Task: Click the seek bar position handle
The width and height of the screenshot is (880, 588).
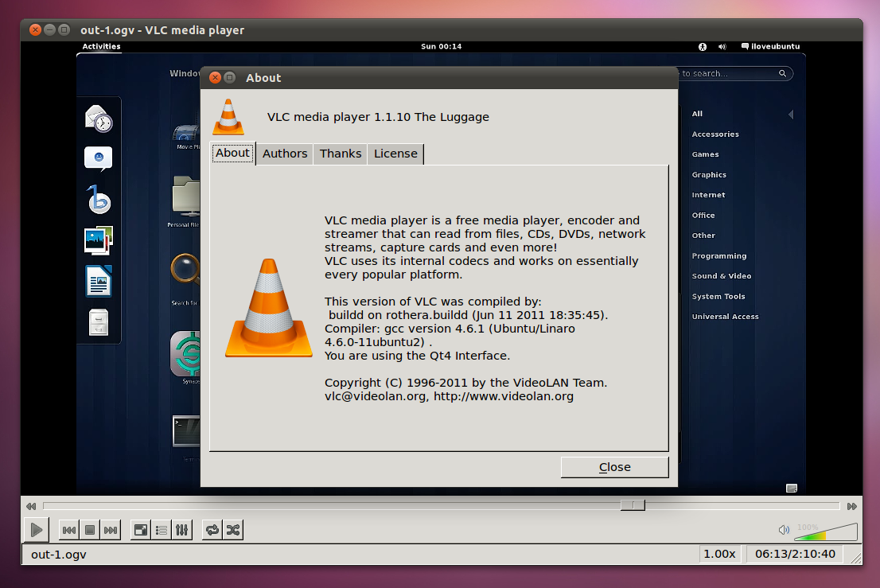Action: click(633, 505)
